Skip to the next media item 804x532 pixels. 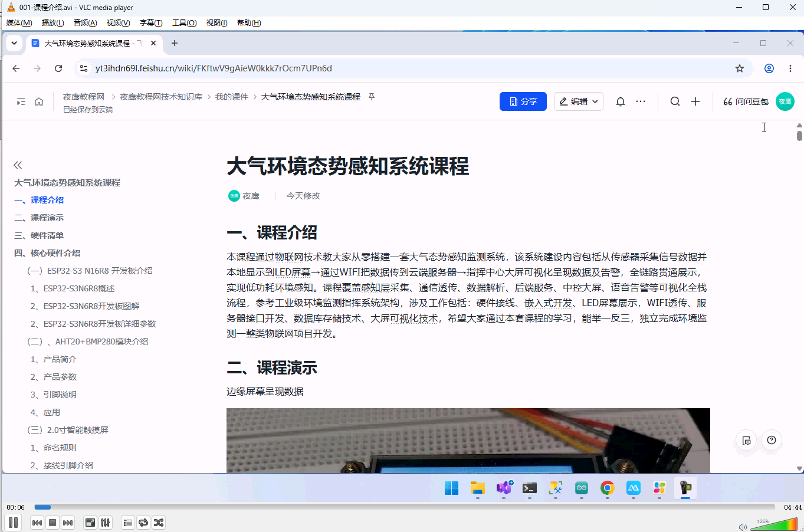click(68, 523)
